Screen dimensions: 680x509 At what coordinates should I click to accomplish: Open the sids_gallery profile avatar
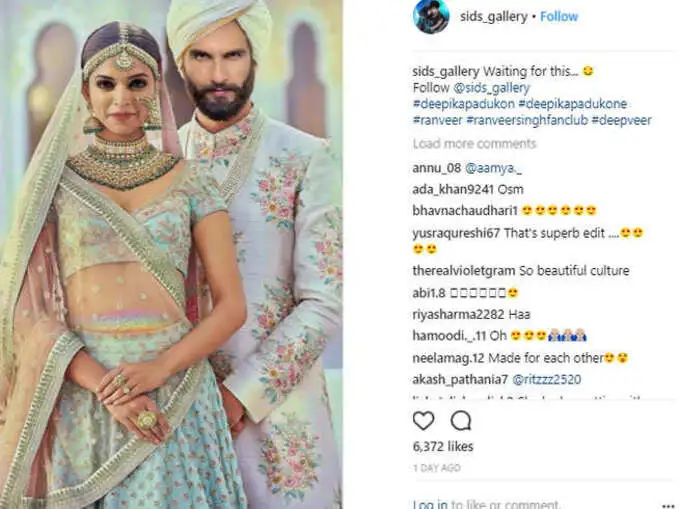pyautogui.click(x=431, y=16)
